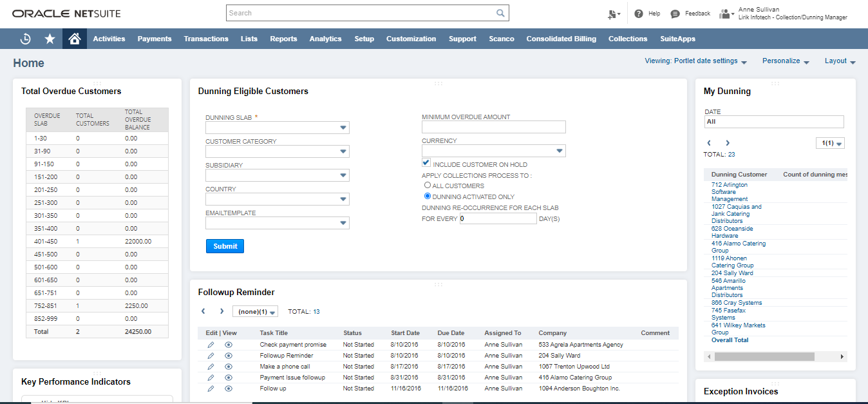This screenshot has height=404, width=868.
Task: View the Followup Reminder task row
Action: 229,356
